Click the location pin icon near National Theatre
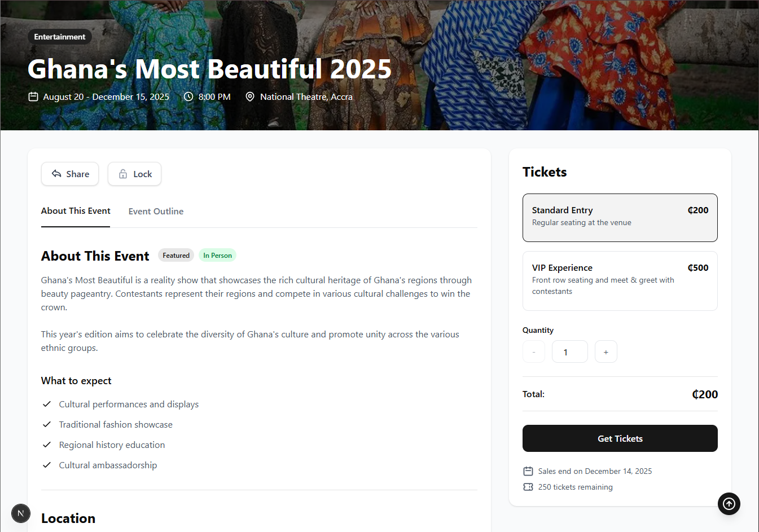Image resolution: width=759 pixels, height=532 pixels. pyautogui.click(x=250, y=96)
